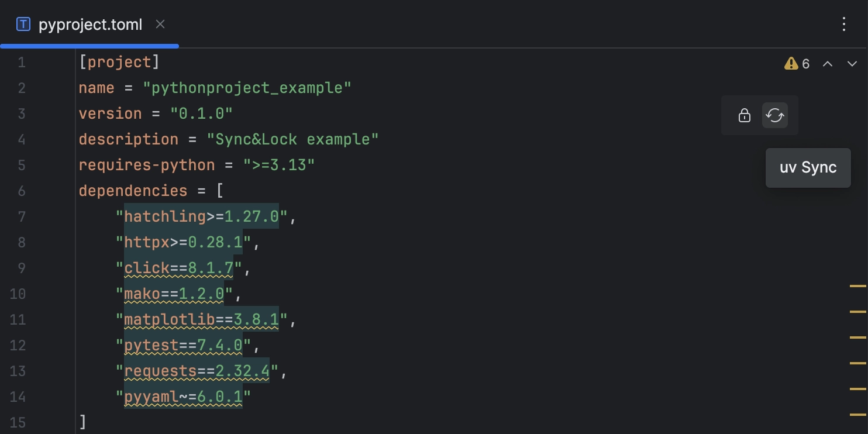Click the uv Sync refresh icon

click(x=775, y=115)
